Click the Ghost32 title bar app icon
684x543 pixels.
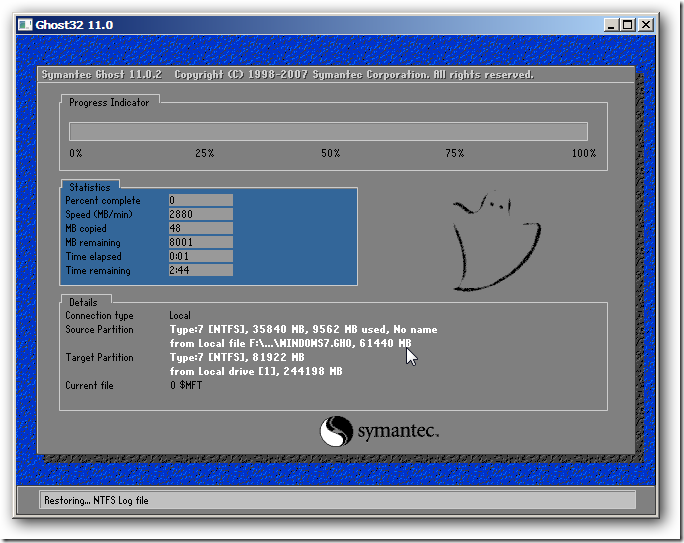(x=25, y=25)
